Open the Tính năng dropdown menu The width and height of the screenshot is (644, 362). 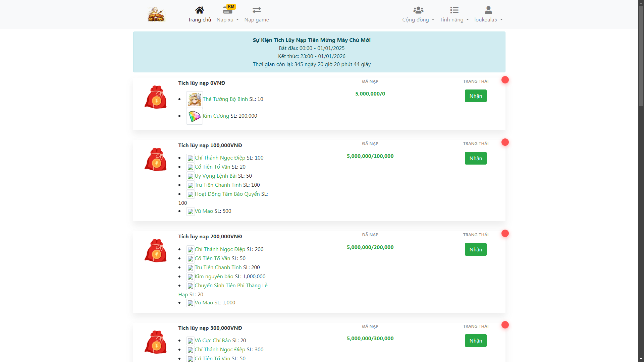tap(454, 20)
